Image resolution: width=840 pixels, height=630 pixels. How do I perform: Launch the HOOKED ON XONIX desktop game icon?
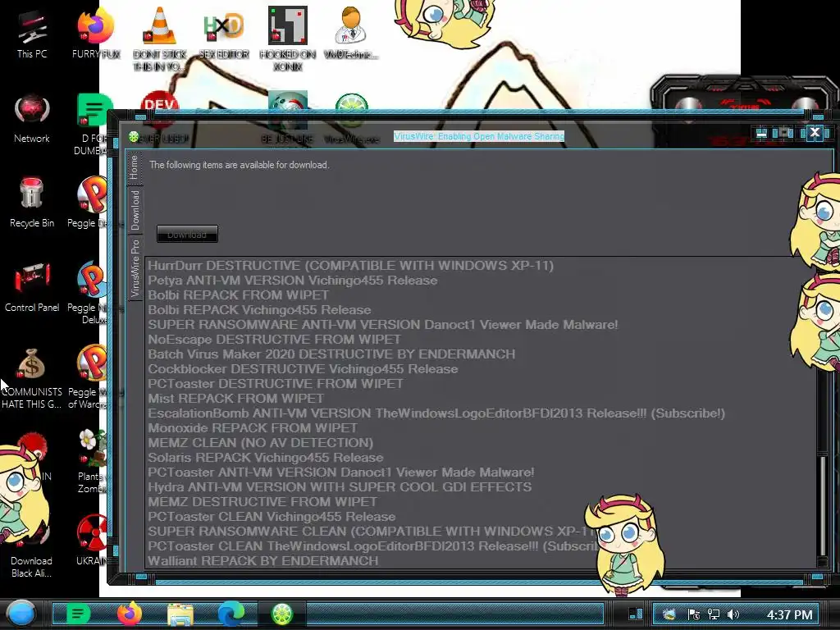click(x=288, y=38)
